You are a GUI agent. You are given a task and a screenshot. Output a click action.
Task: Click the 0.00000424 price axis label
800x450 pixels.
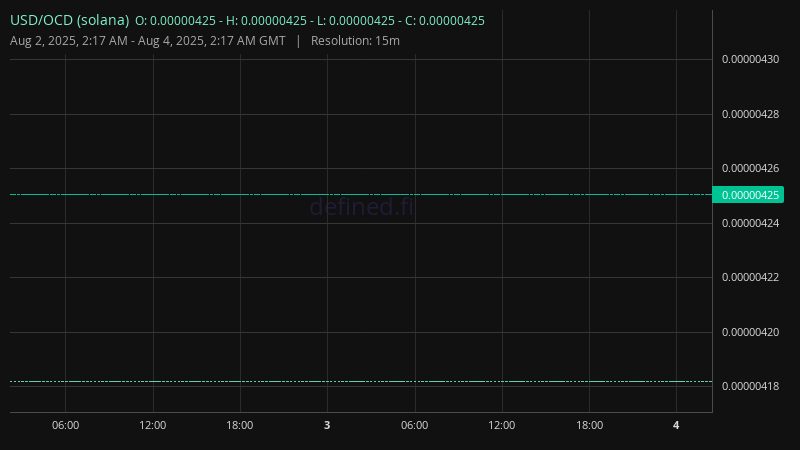[750, 223]
